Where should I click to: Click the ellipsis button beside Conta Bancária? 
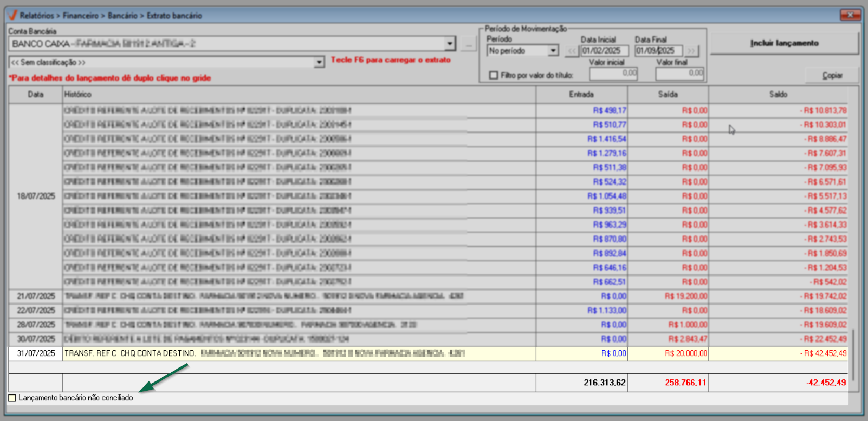[x=468, y=45]
